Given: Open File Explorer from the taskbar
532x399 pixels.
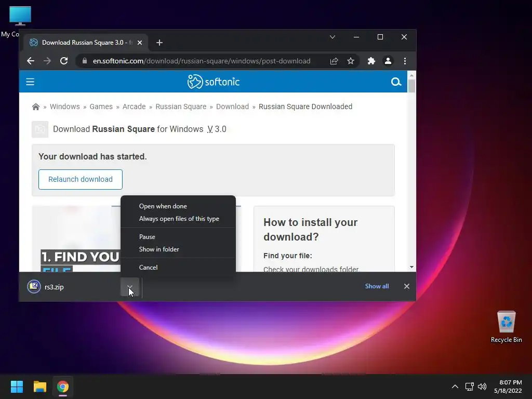Looking at the screenshot, I should (x=39, y=387).
